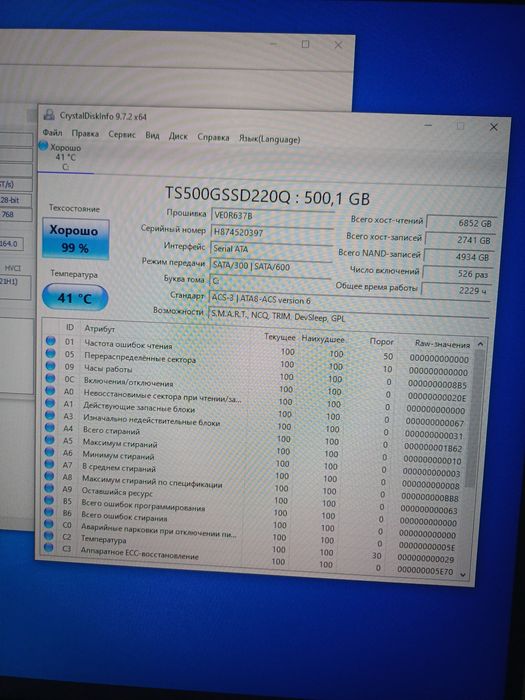Click the Наихудшее column header
The image size is (525, 700).
323,339
